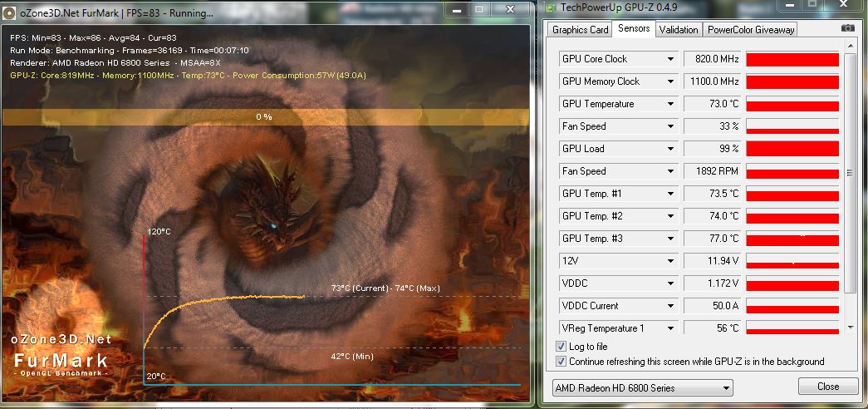Click the 50.0 A VDDC Current value
868x409 pixels.
(713, 306)
